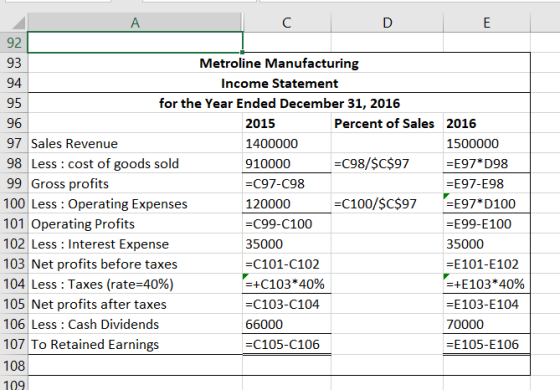This screenshot has height=390, width=560.
Task: Select row 108 header
Action: click(x=14, y=366)
